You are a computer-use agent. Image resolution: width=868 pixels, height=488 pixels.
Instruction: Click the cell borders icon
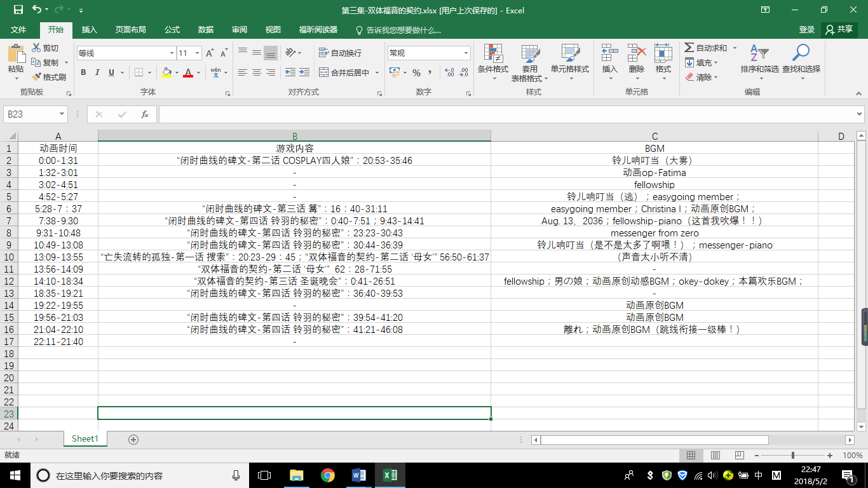(x=139, y=72)
